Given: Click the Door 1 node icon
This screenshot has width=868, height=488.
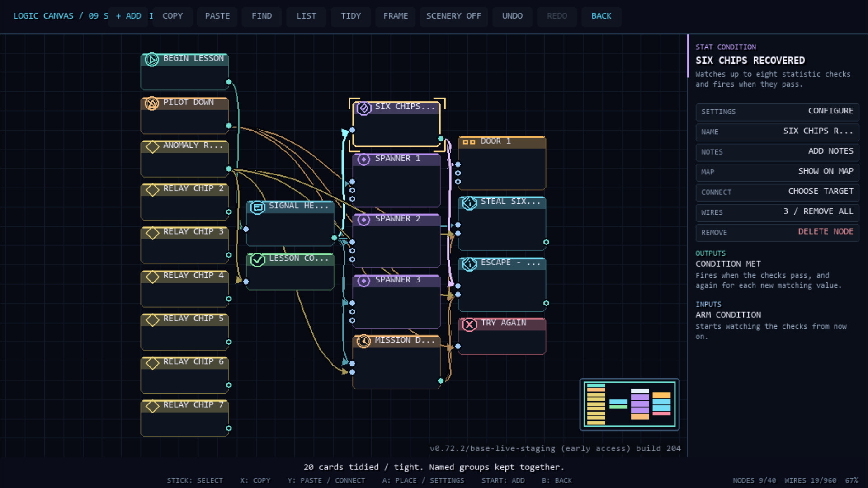Looking at the screenshot, I should (469, 142).
